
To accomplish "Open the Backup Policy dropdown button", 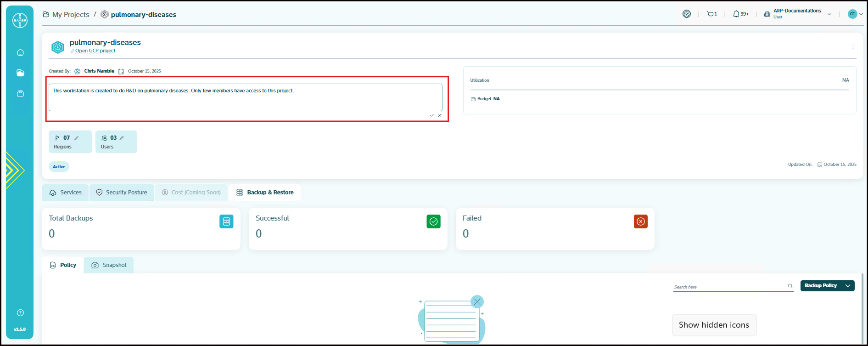I will 827,286.
